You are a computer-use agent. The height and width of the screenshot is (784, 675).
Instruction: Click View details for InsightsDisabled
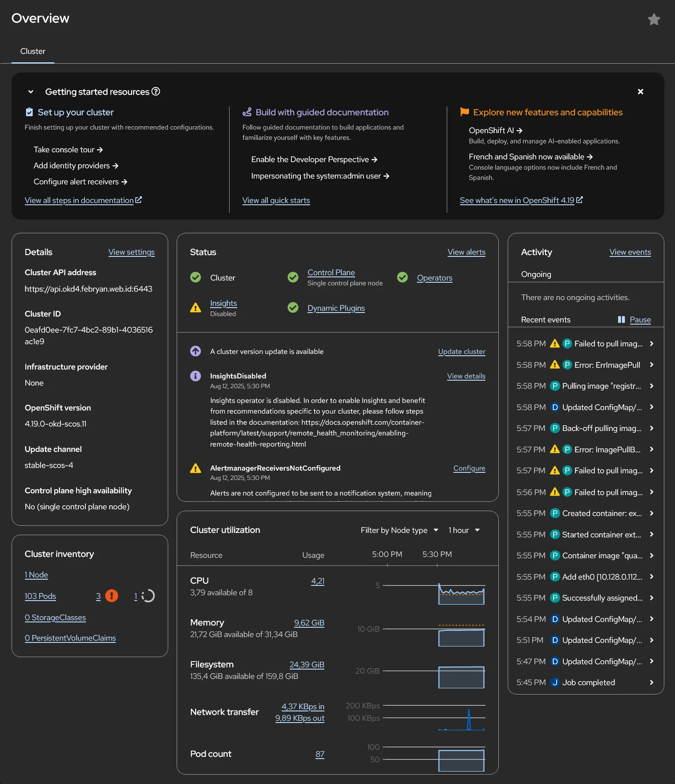(466, 376)
